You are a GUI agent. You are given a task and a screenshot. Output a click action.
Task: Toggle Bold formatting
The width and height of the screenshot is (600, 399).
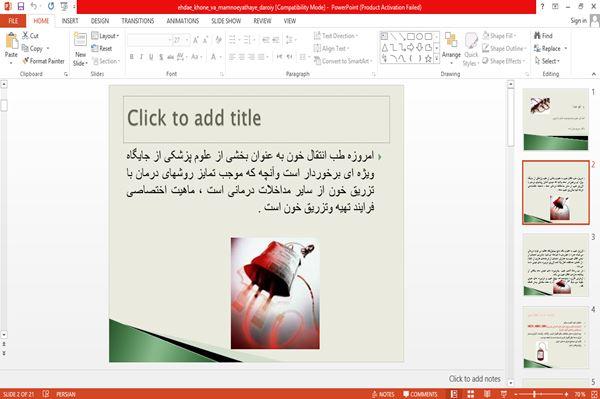[132, 57]
